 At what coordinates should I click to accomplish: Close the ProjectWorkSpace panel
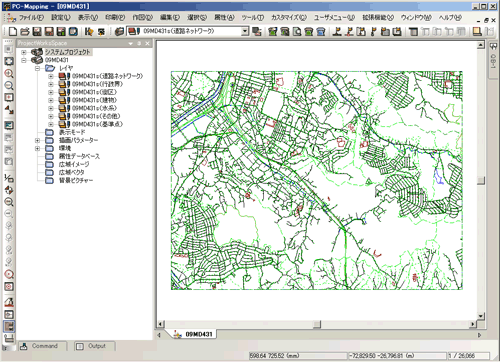pyautogui.click(x=147, y=43)
